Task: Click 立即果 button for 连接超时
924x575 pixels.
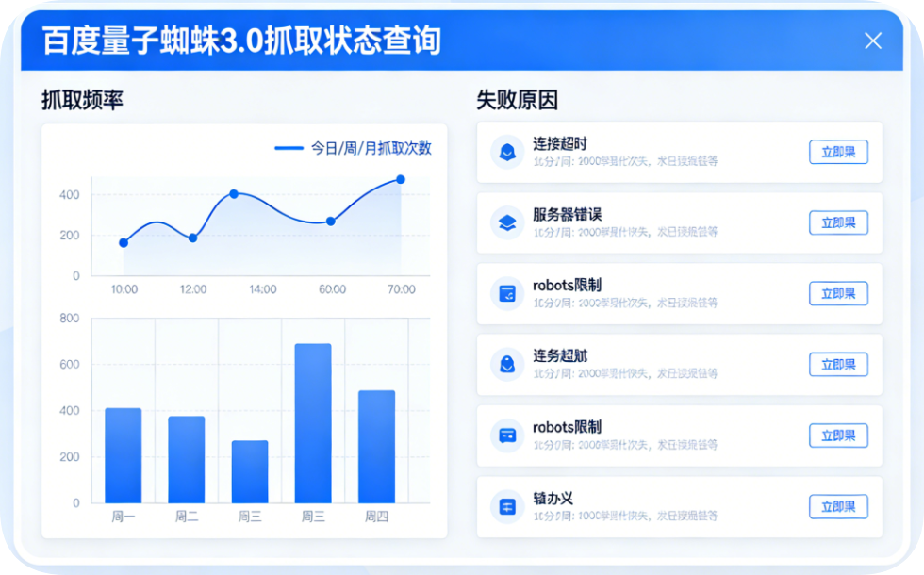Action: (x=838, y=152)
